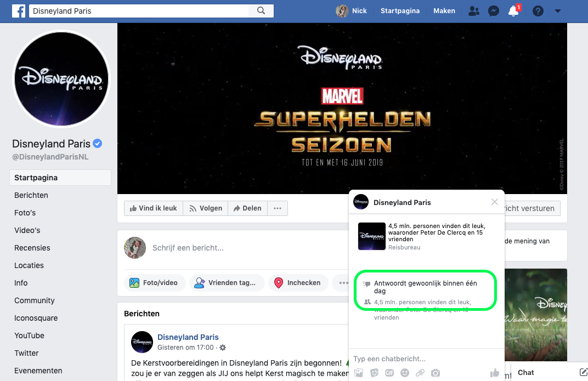Click the @DisneylandParisNL handle text
Viewport: 588px width, 381px height.
coord(50,157)
